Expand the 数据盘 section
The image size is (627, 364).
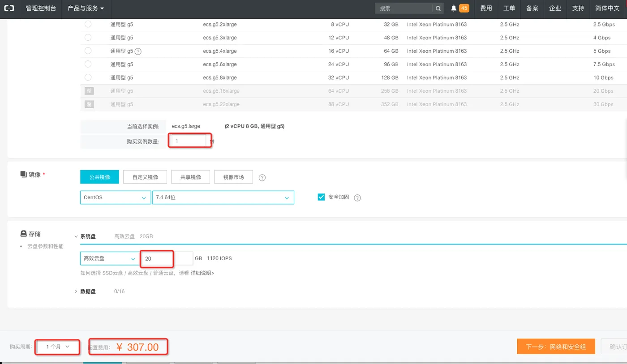[76, 291]
